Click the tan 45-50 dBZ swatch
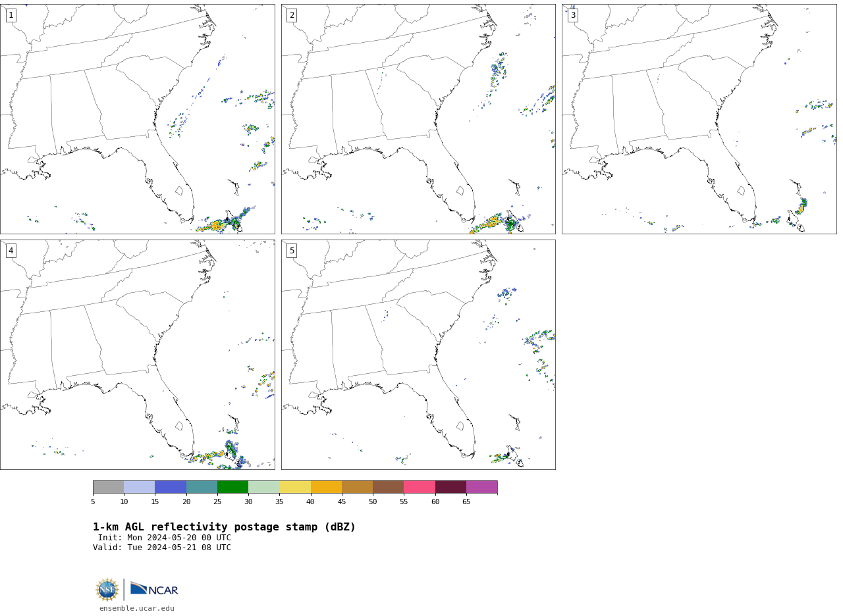The width and height of the screenshot is (843, 616). point(357,487)
